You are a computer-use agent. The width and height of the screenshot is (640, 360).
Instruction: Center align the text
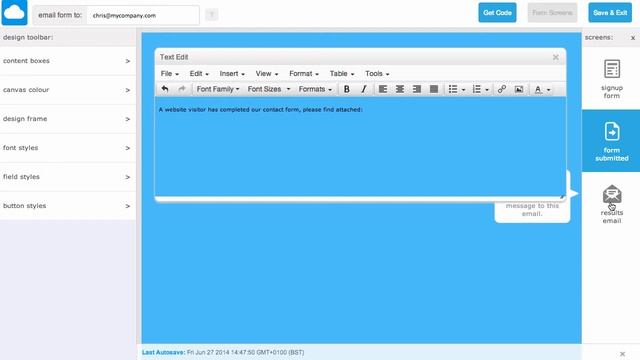pyautogui.click(x=400, y=89)
